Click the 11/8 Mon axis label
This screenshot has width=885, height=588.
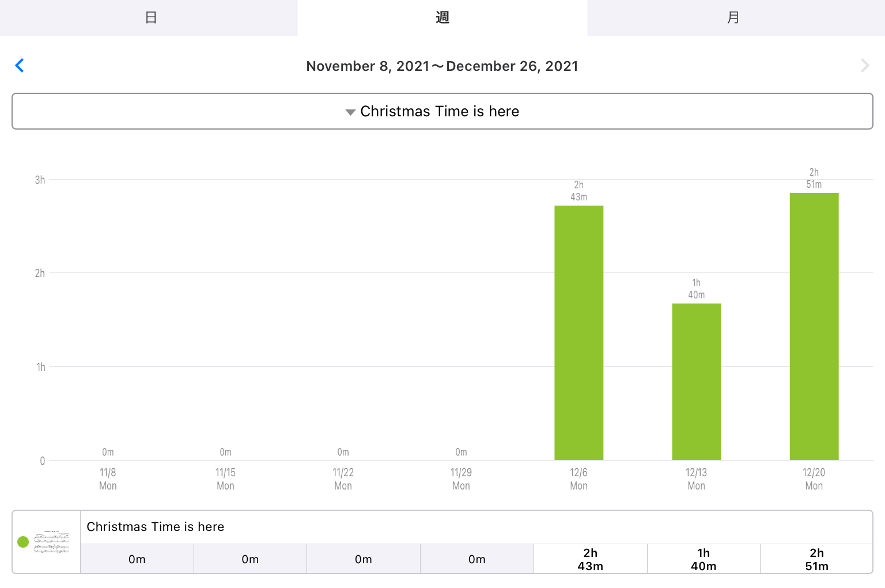click(x=108, y=479)
